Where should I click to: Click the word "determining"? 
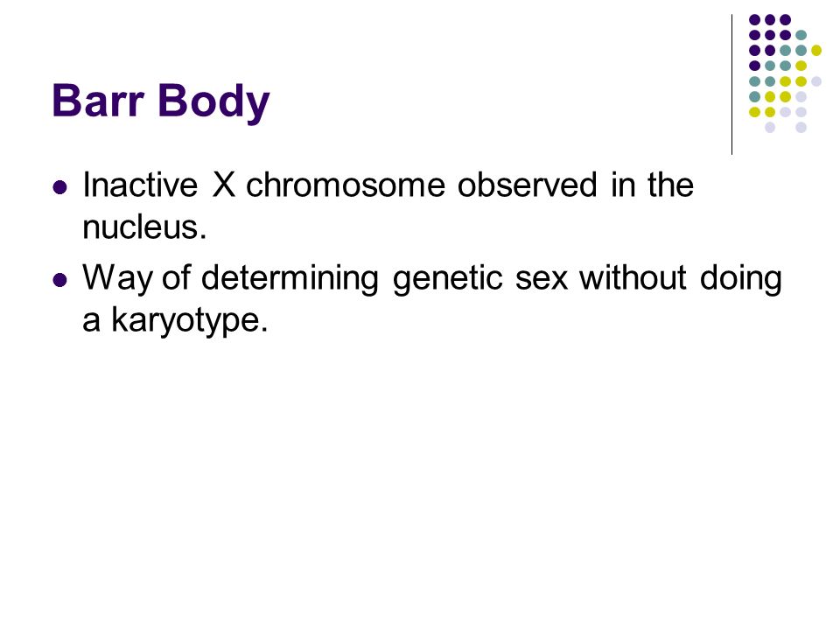pyautogui.click(x=290, y=279)
